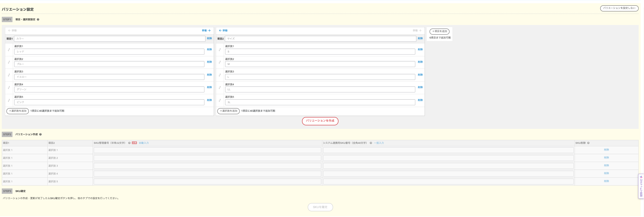Click the 一括入力 link for system SKU
This screenshot has width=644, height=217.
pos(379,143)
